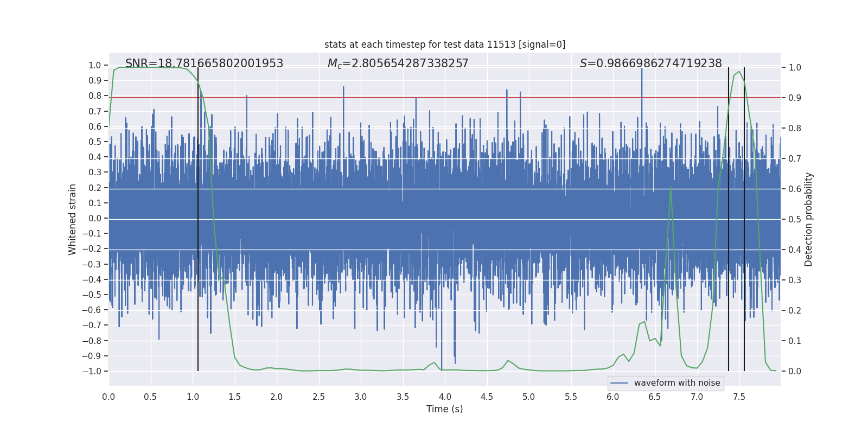Image resolution: width=868 pixels, height=434 pixels.
Task: Click the 0.3 tick on the Detection probability axis
Action: [x=795, y=280]
